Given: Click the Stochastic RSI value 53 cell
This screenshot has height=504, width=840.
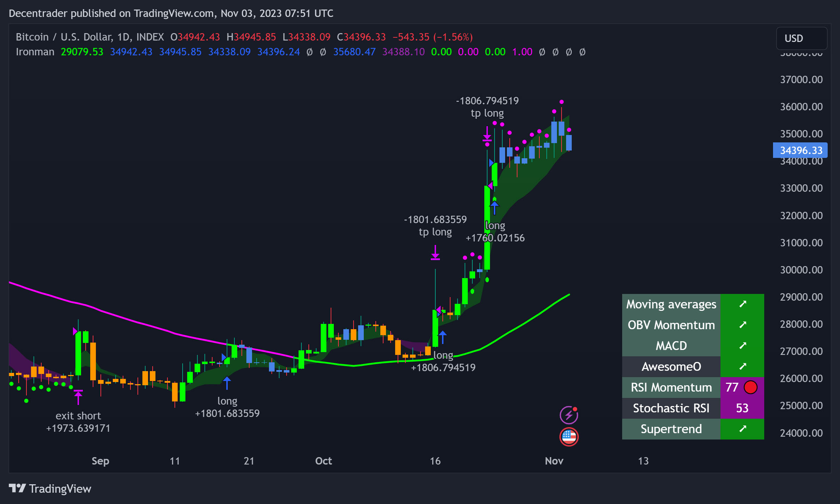Looking at the screenshot, I should click(742, 408).
